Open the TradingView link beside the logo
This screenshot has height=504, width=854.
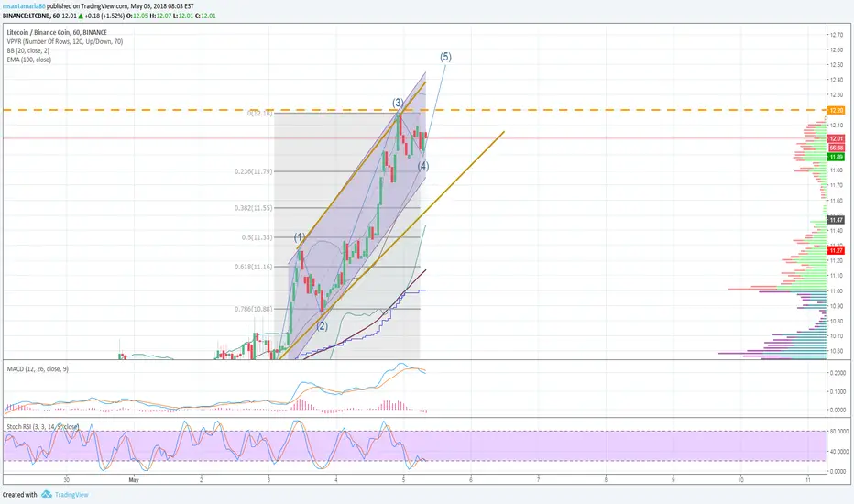coord(71,495)
